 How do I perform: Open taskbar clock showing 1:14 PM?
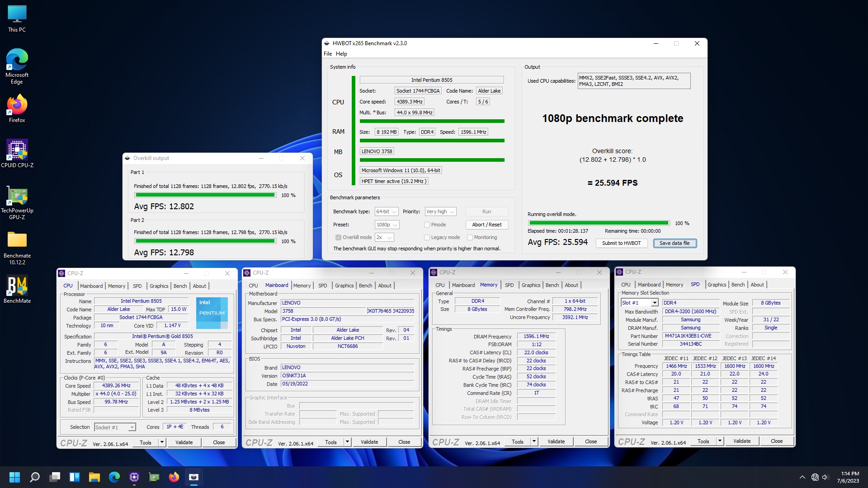(x=848, y=477)
